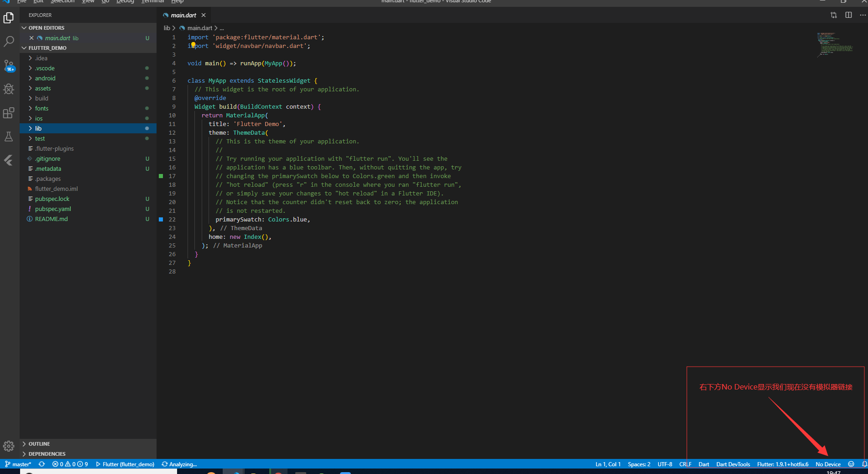Open pubspec.yaml file in explorer
868x474 pixels.
[x=53, y=209]
